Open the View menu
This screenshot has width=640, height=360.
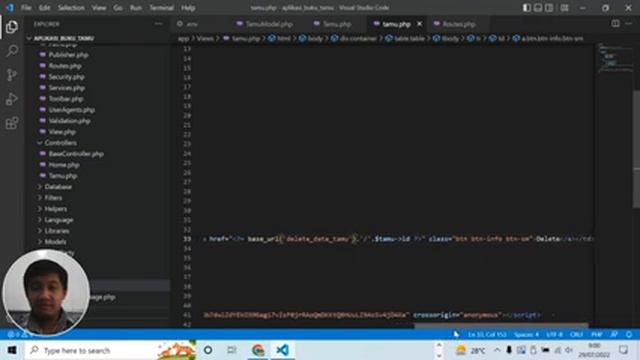99,8
